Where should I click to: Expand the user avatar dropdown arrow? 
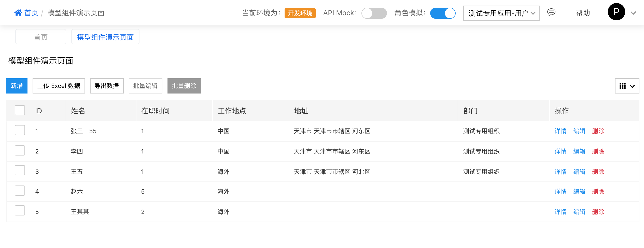pyautogui.click(x=633, y=13)
